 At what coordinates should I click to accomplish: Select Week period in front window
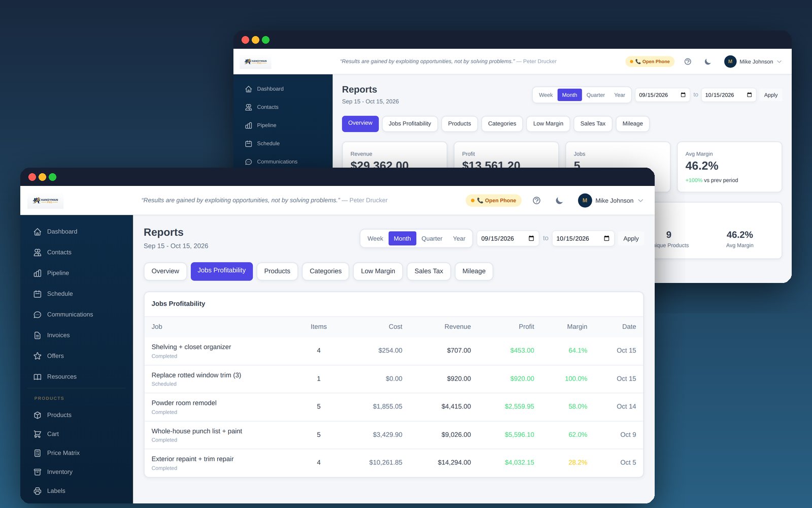(x=375, y=239)
